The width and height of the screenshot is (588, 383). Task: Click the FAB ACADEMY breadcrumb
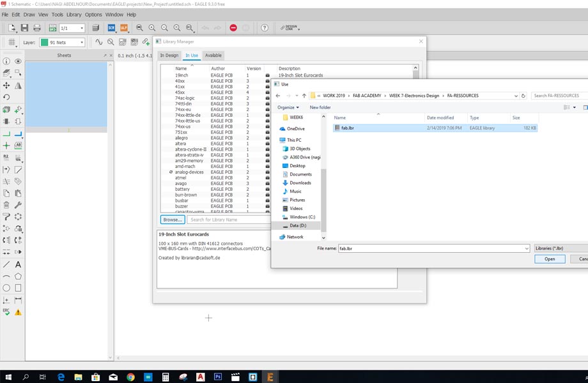coord(367,96)
